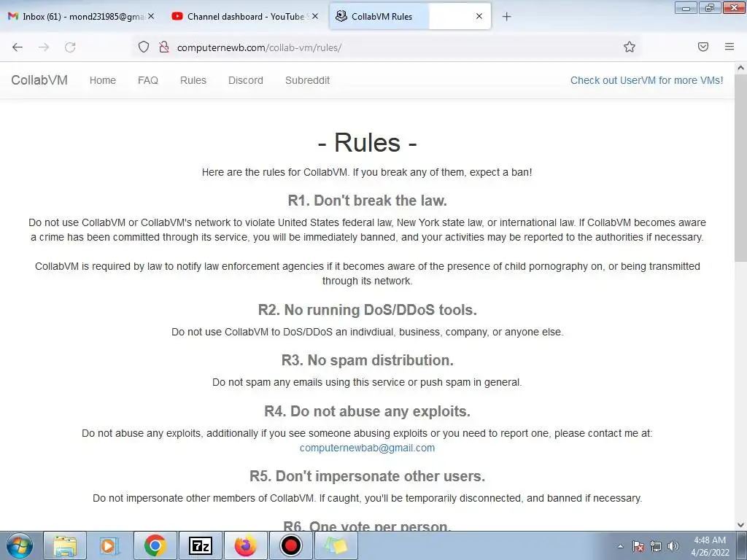Go back with the browser back arrow
This screenshot has height=560, width=747.
pyautogui.click(x=18, y=47)
